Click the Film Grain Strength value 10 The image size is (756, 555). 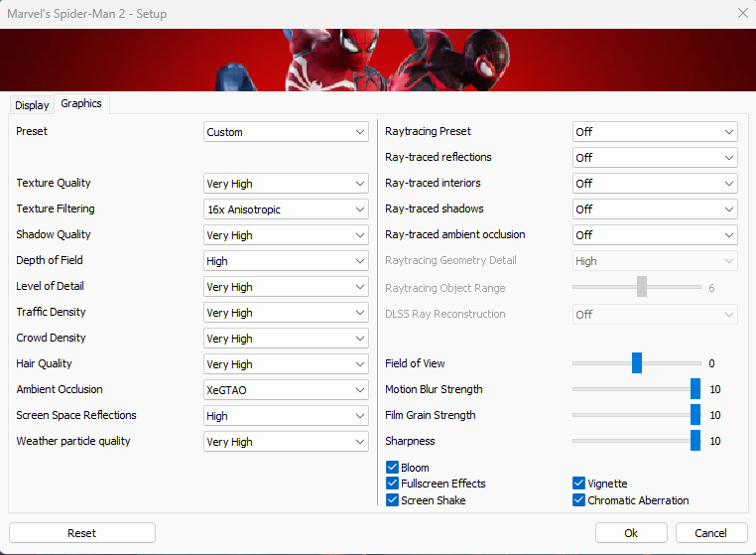click(x=715, y=415)
